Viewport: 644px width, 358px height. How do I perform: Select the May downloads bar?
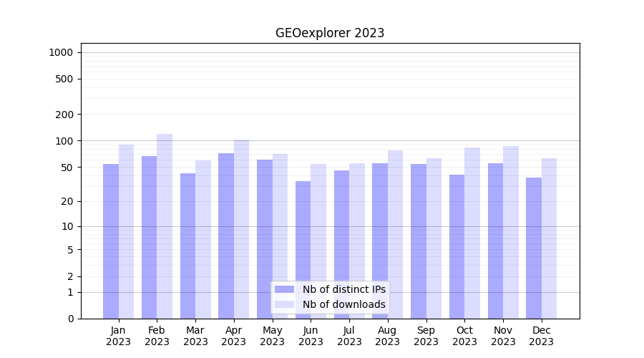[x=280, y=236]
